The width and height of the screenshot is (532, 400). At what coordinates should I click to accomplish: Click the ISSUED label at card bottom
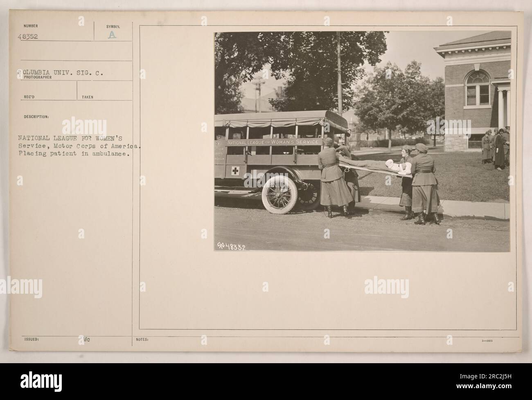[x=32, y=339]
